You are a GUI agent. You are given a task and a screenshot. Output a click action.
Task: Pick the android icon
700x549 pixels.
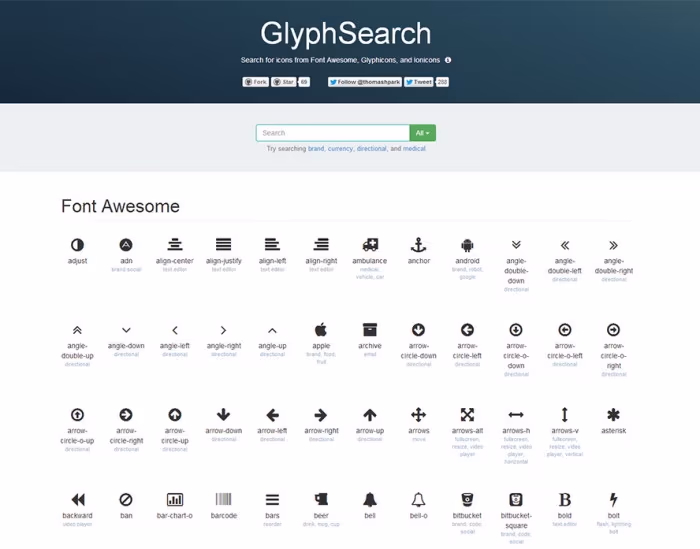pos(467,245)
